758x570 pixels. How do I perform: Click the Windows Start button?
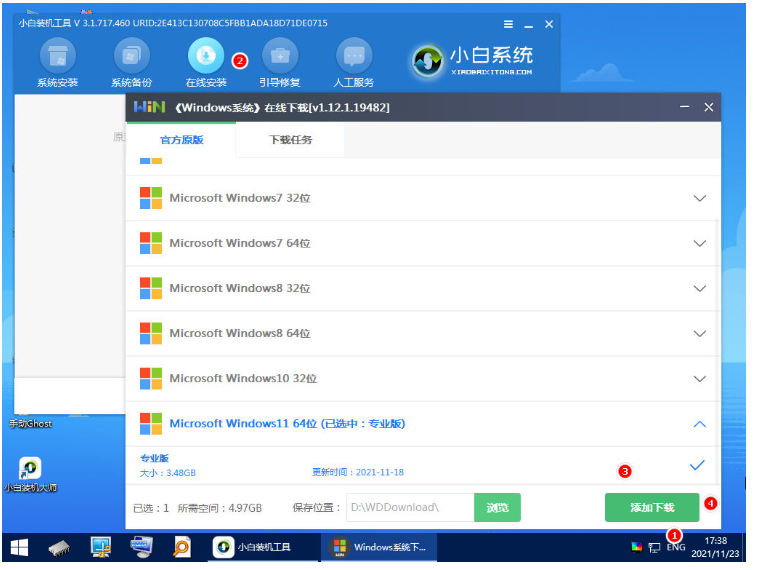pos(19,547)
